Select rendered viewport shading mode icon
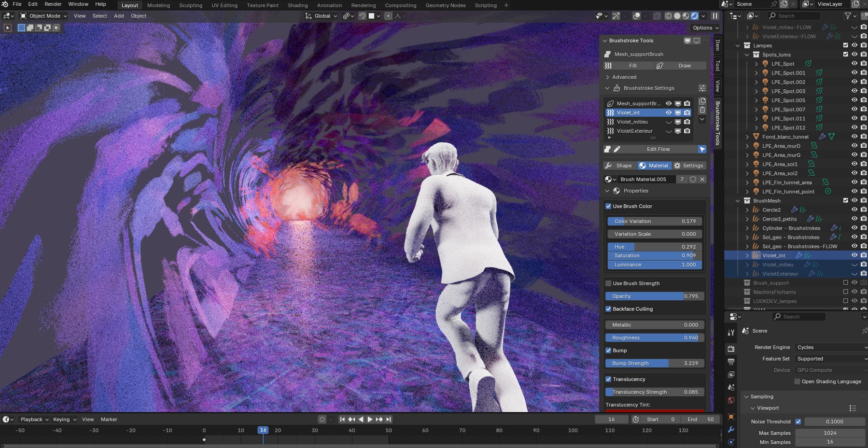The width and height of the screenshot is (868, 448). [x=695, y=16]
